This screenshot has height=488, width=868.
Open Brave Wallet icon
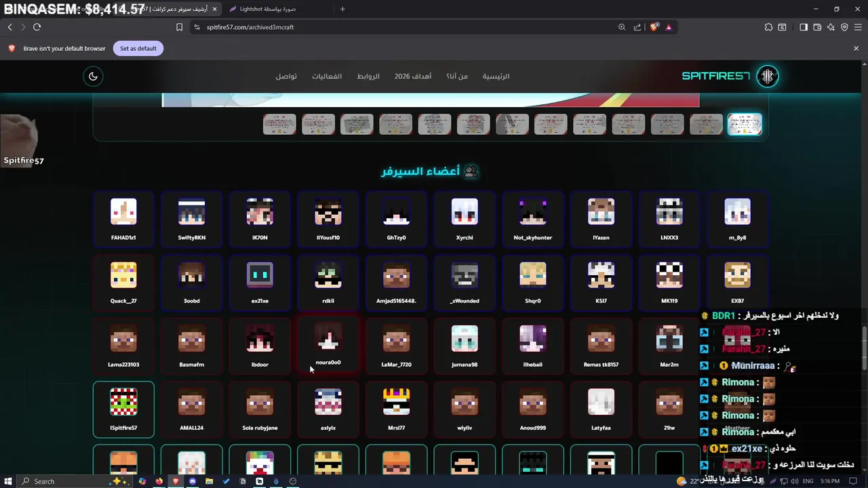[x=817, y=27]
